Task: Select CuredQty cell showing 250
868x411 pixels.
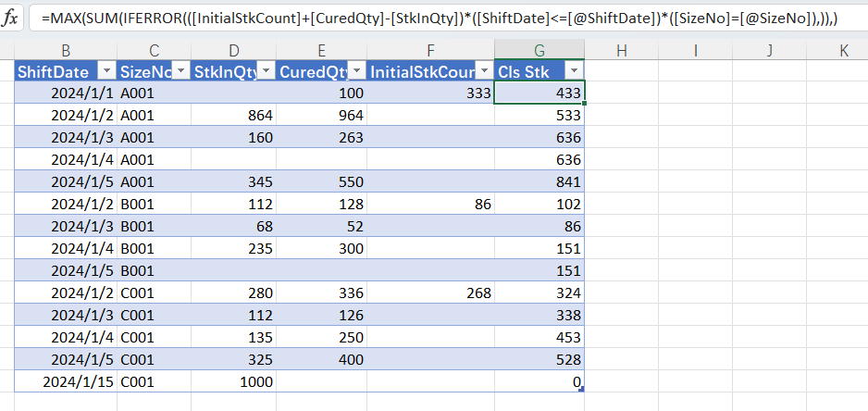Action: click(x=321, y=337)
